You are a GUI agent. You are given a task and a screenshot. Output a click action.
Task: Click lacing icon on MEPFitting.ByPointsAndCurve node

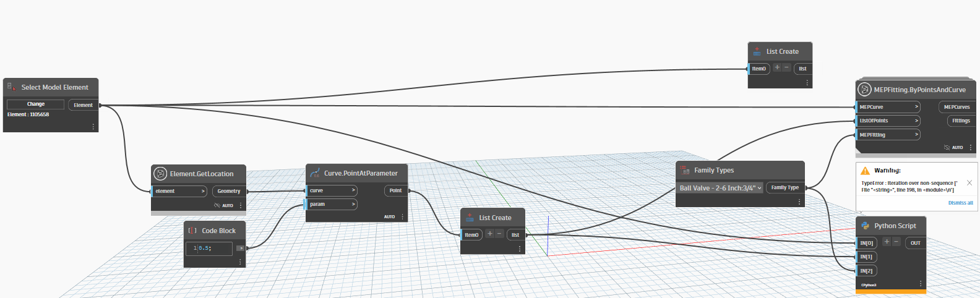coord(947,148)
